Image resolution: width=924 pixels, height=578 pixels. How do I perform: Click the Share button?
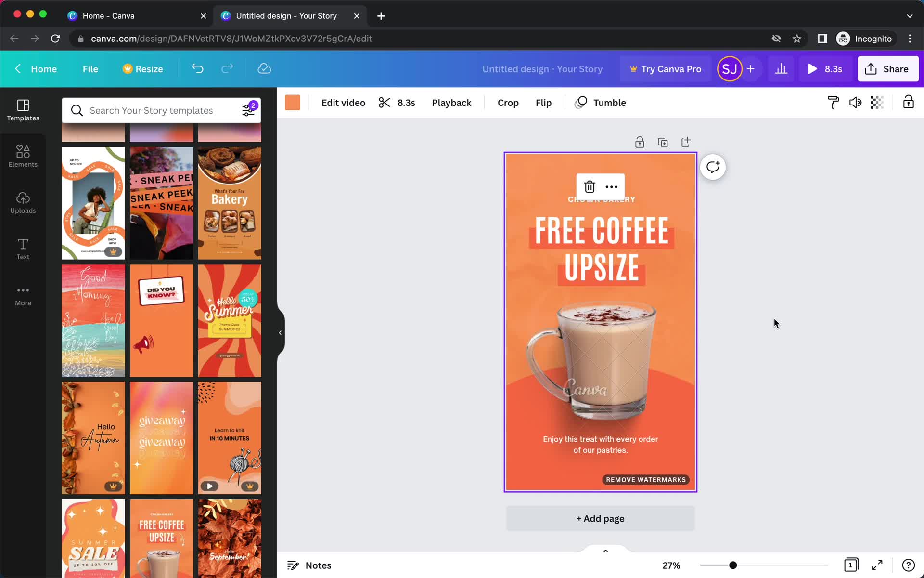pyautogui.click(x=888, y=69)
